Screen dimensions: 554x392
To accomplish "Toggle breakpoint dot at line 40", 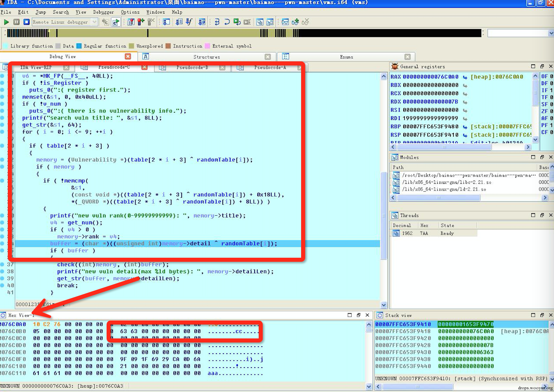I will (2, 285).
